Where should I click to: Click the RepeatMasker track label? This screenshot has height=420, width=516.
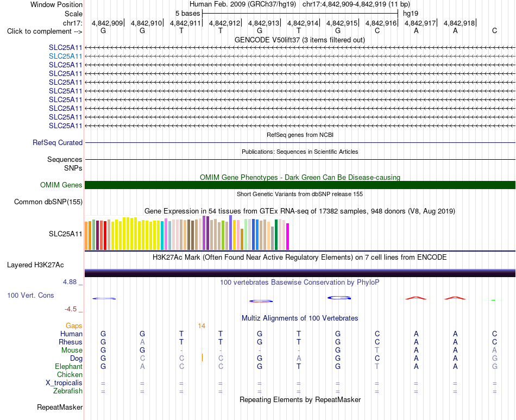click(60, 407)
